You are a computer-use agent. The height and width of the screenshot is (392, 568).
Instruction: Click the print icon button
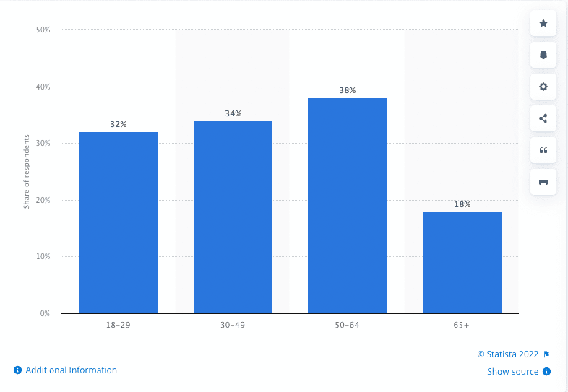click(x=543, y=182)
